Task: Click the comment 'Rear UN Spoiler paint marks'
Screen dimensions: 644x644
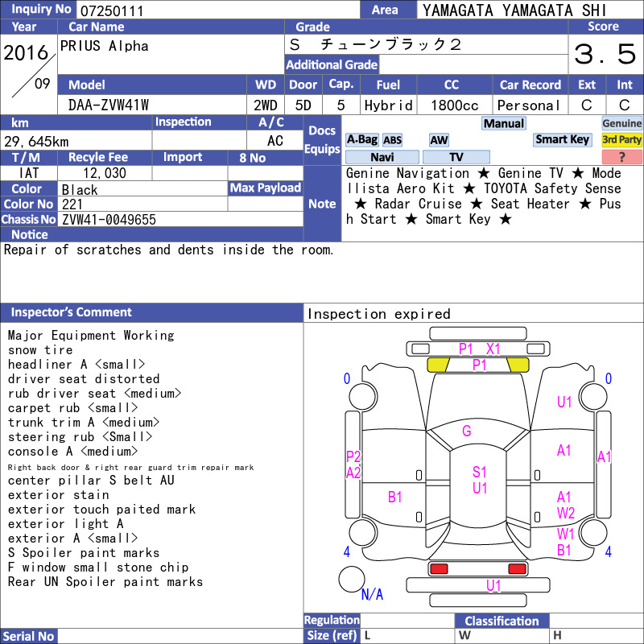Action: click(105, 581)
